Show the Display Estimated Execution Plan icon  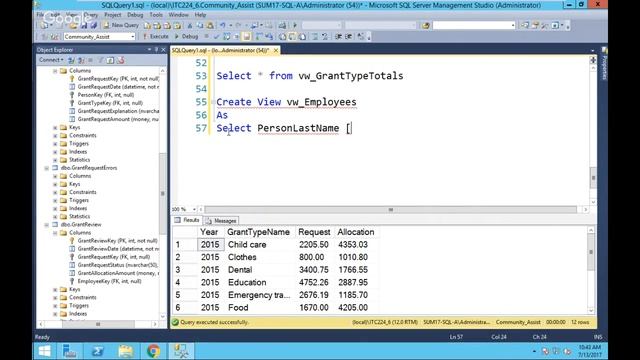tap(227, 36)
